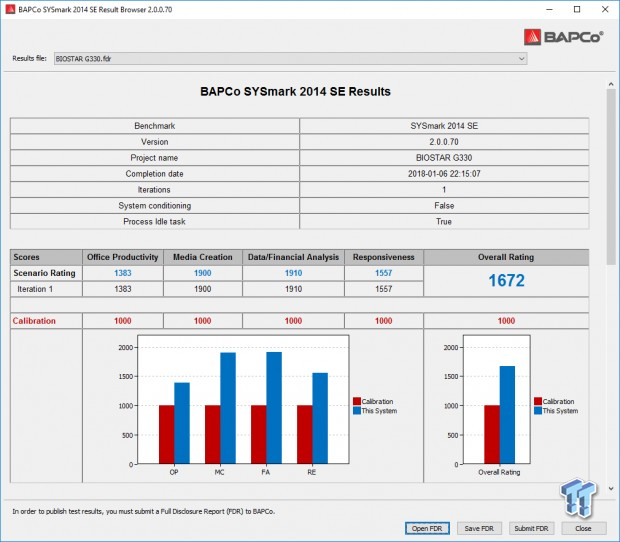Viewport: 620px width, 542px height.
Task: Click the Scenario Rating row label
Action: pyautogui.click(x=44, y=273)
